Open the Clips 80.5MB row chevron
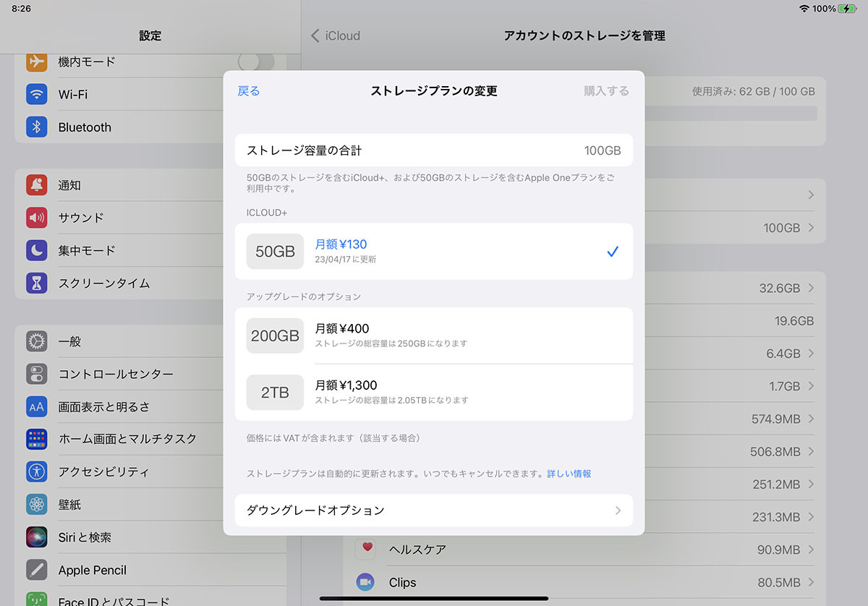Screen dimensions: 868x606 (811, 583)
